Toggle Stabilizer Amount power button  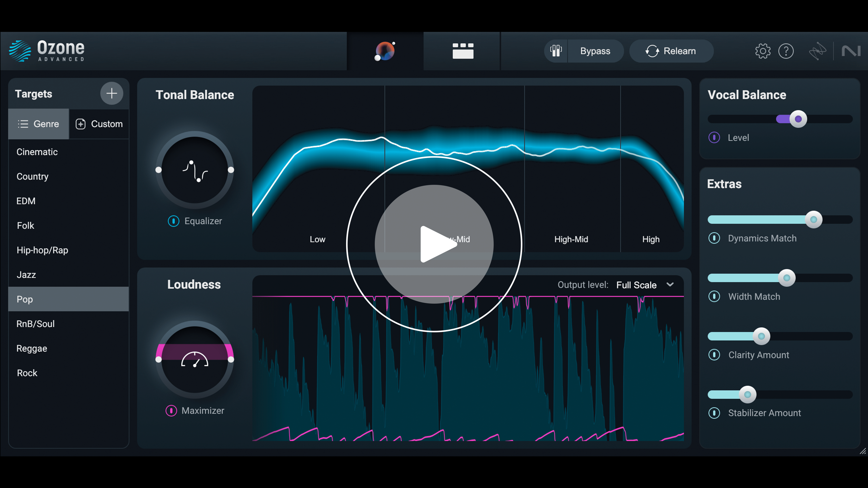click(x=714, y=413)
